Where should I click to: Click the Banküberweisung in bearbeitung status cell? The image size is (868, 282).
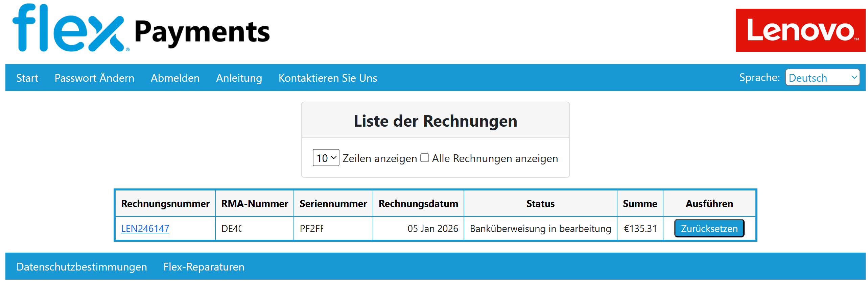540,229
